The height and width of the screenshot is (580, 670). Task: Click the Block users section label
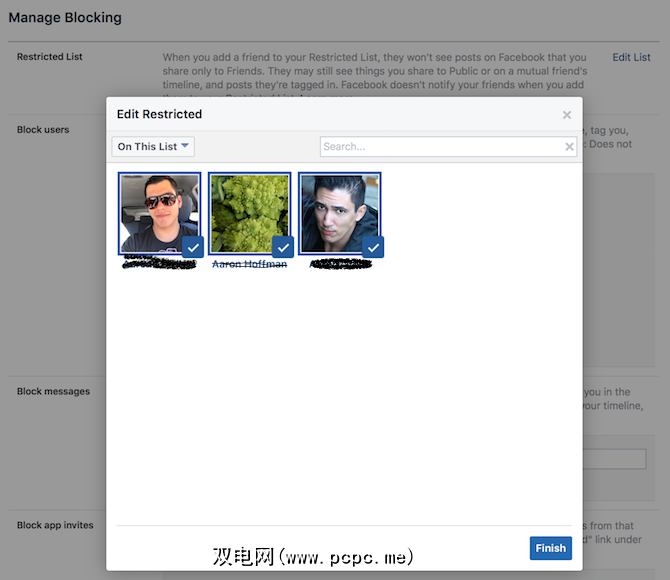43,130
